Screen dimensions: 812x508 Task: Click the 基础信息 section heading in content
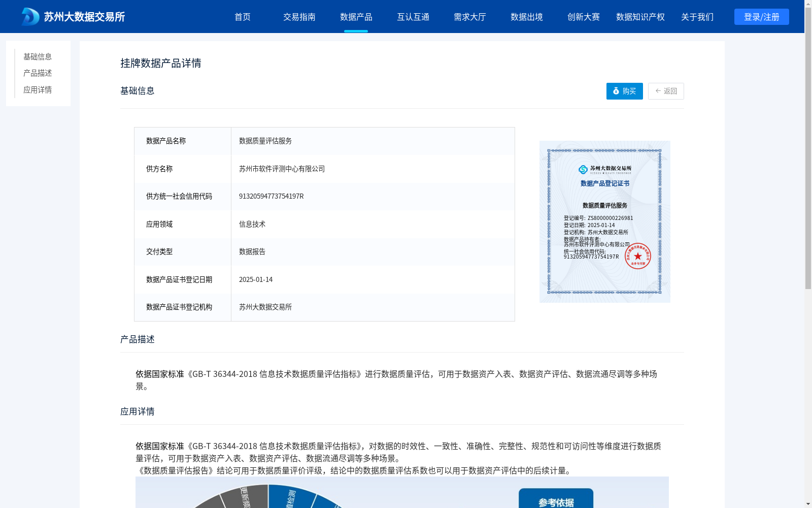pyautogui.click(x=138, y=91)
